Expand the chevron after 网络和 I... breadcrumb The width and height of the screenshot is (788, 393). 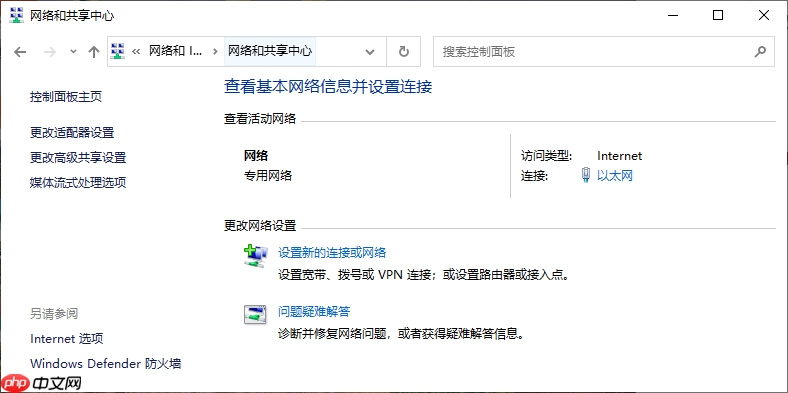click(215, 51)
